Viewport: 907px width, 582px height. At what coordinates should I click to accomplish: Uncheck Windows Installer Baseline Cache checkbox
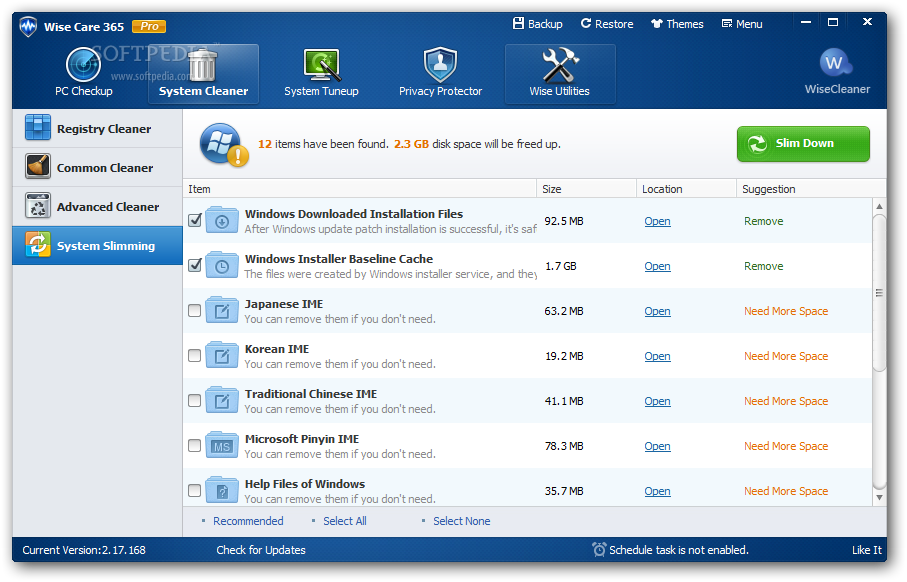pyautogui.click(x=195, y=265)
